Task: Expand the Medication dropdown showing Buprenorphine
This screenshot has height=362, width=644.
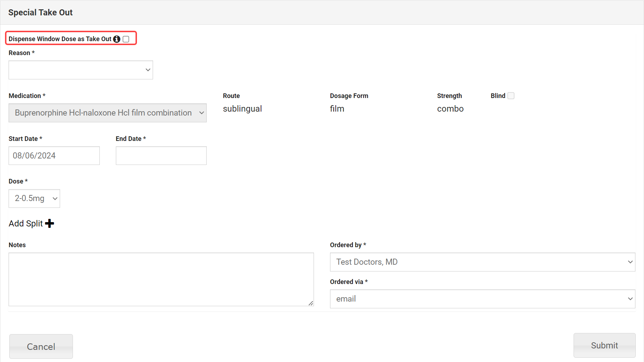Action: 107,113
